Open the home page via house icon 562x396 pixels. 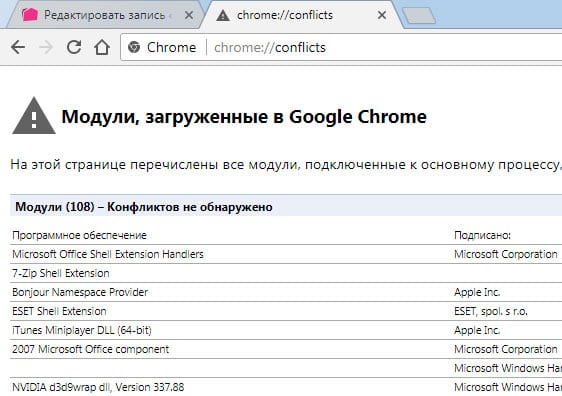point(102,47)
